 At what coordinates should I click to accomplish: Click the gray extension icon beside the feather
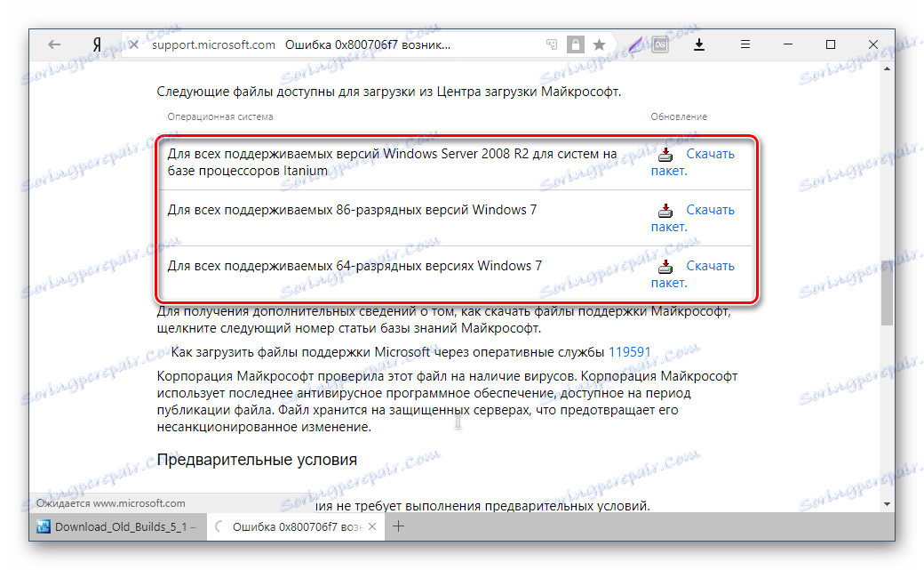[x=660, y=44]
